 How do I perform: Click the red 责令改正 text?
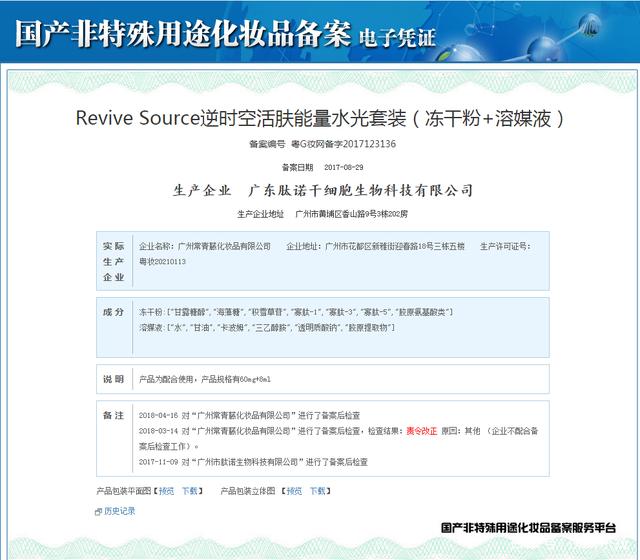pyautogui.click(x=422, y=431)
